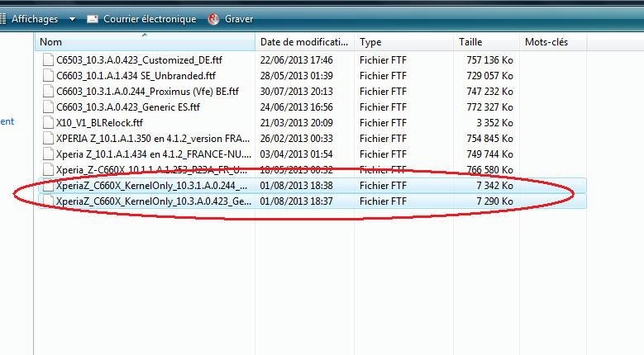The width and height of the screenshot is (644, 355).
Task: Click the size 772 327 Ko
Action: [x=489, y=107]
